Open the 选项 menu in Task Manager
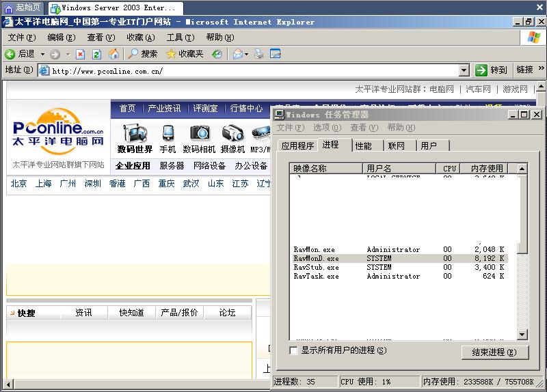The height and width of the screenshot is (392, 547). [x=328, y=128]
